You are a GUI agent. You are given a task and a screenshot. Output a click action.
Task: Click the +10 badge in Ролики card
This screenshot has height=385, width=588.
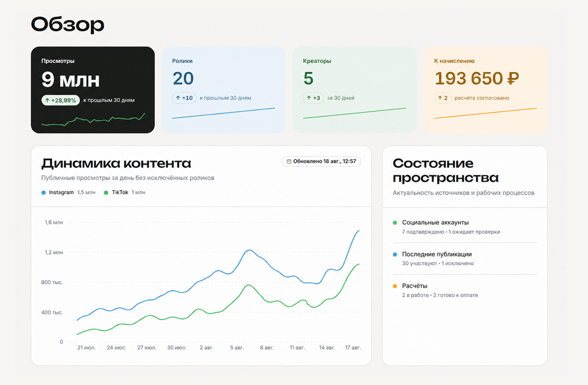pyautogui.click(x=184, y=98)
